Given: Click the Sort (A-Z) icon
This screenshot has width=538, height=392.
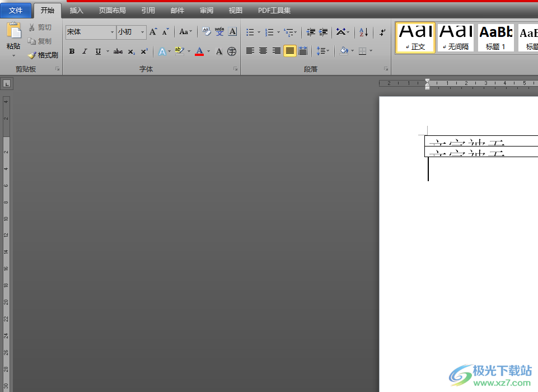Looking at the screenshot, I should point(364,32).
